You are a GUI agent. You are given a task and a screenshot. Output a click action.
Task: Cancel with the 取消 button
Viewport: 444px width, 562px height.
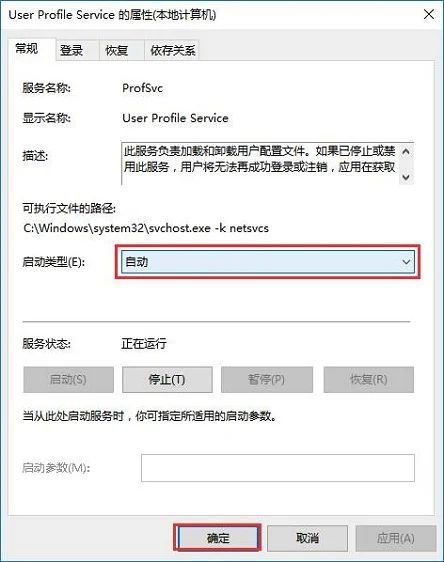(x=307, y=538)
